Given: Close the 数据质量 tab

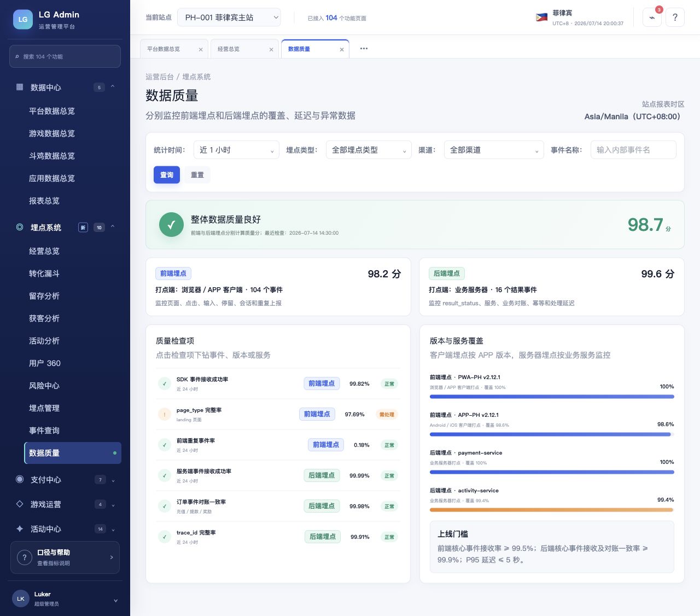Looking at the screenshot, I should click(x=342, y=49).
